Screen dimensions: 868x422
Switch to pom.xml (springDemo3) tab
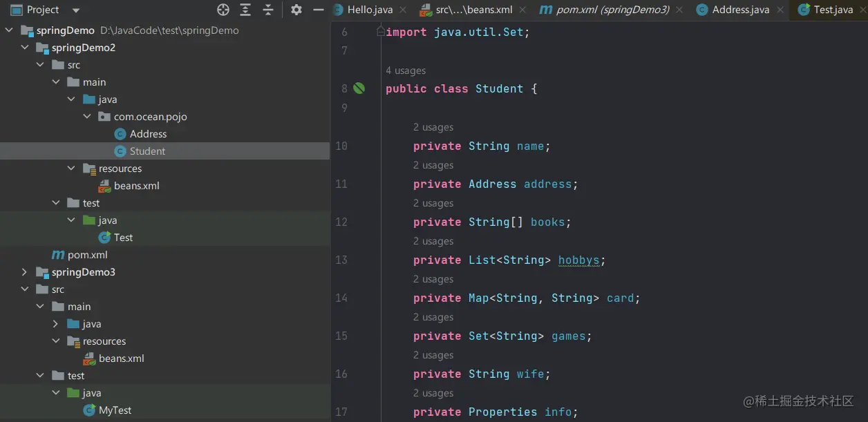click(x=614, y=10)
